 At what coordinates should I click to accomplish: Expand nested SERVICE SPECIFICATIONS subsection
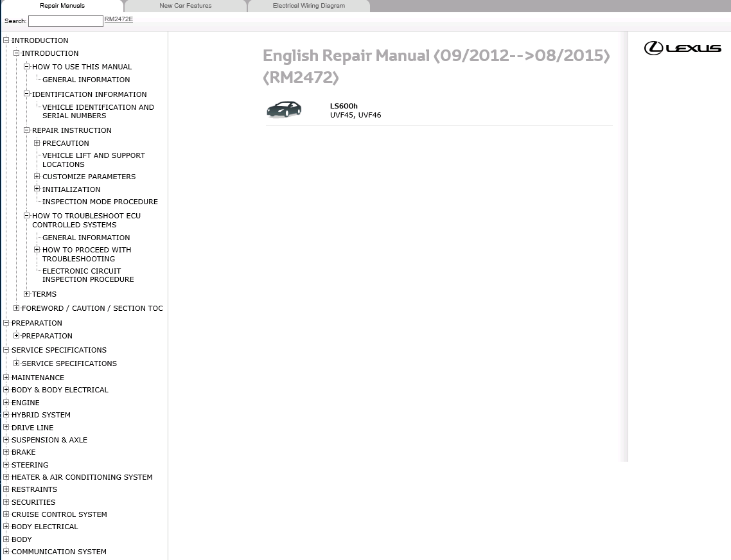16,363
